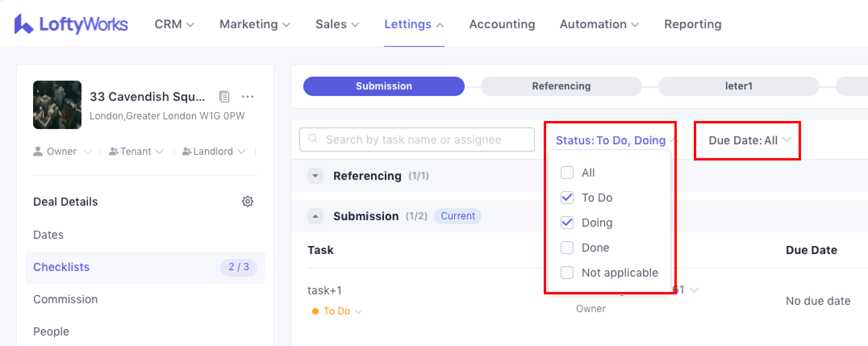868x346 pixels.
Task: Uncheck the Doing status checkbox
Action: (567, 223)
